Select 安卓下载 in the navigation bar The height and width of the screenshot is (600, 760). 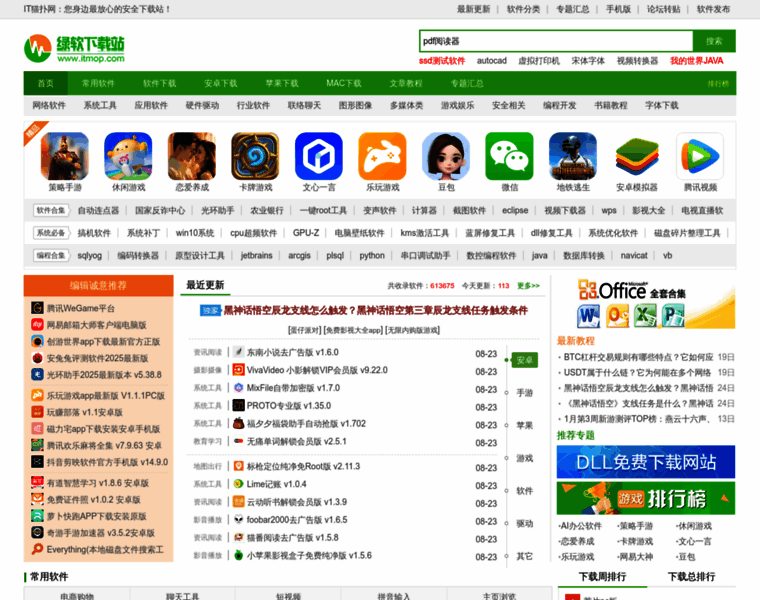tap(221, 83)
